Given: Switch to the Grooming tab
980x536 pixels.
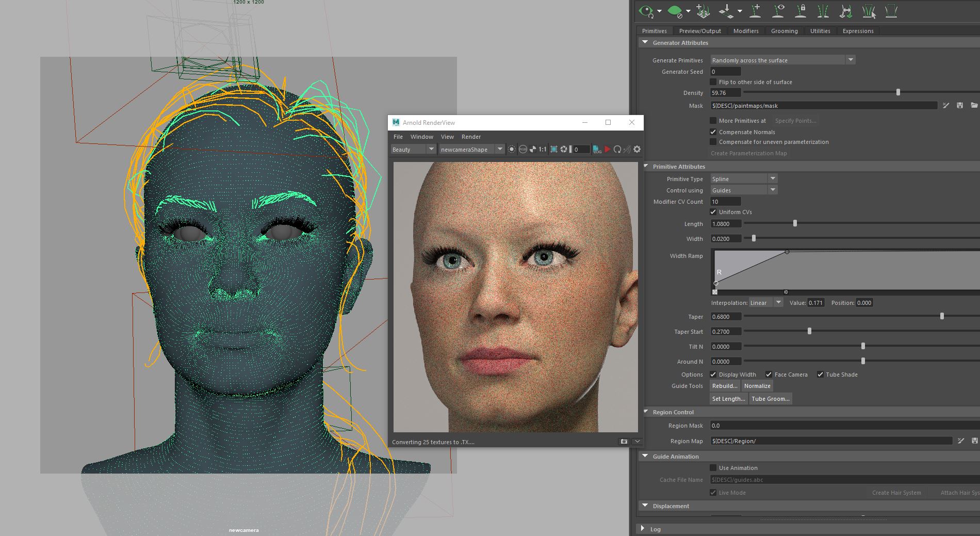Looking at the screenshot, I should [x=784, y=31].
